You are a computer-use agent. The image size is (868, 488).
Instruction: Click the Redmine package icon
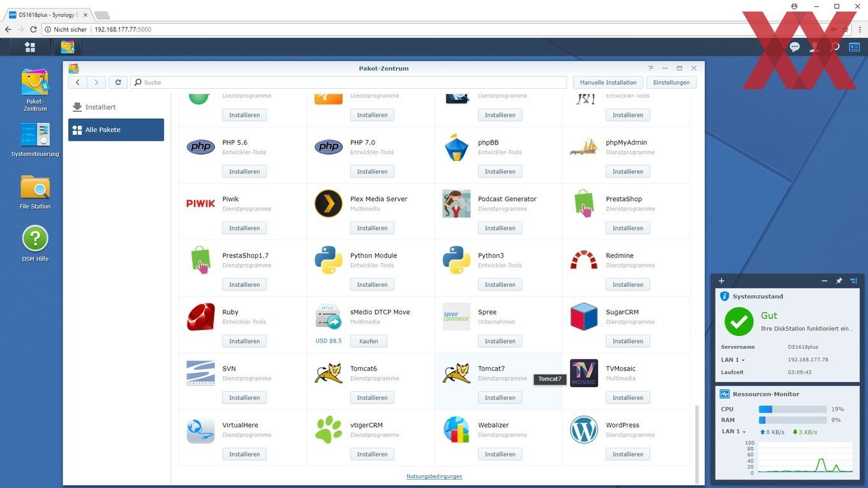tap(584, 260)
